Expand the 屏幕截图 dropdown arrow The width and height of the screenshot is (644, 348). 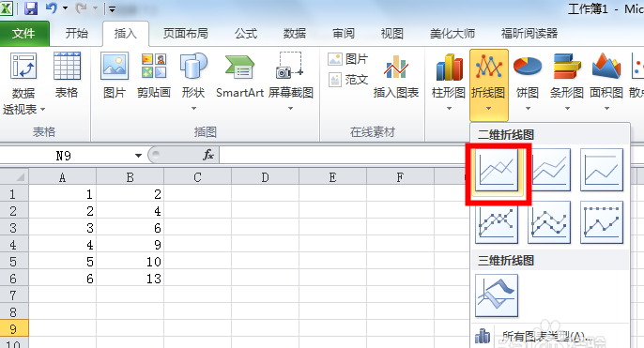point(290,109)
